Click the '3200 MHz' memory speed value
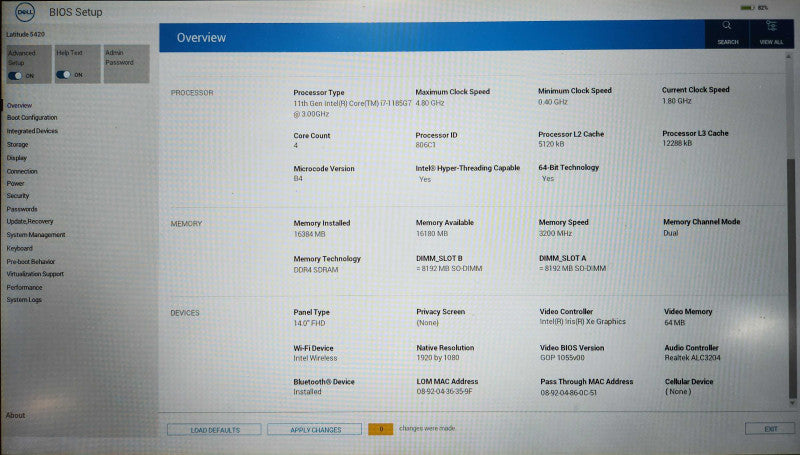Viewport: 800px width, 455px height. coord(555,233)
